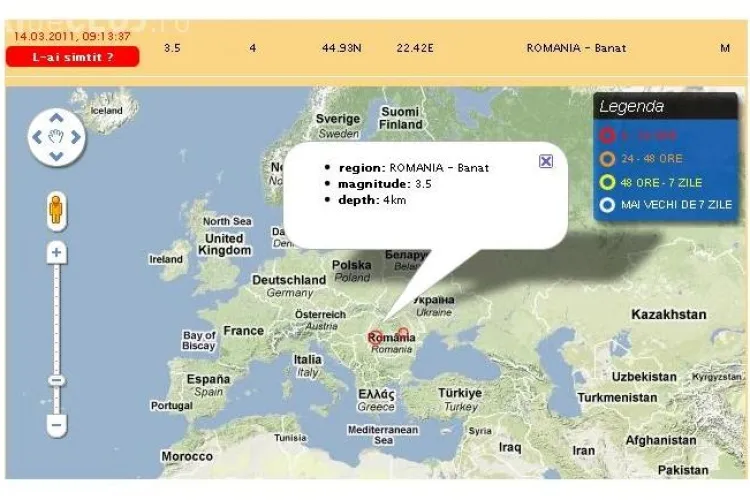Viewport: 750px width, 500px height.
Task: Click the green circle '48 ORE - 7 ZILE' icon
Action: (x=607, y=182)
